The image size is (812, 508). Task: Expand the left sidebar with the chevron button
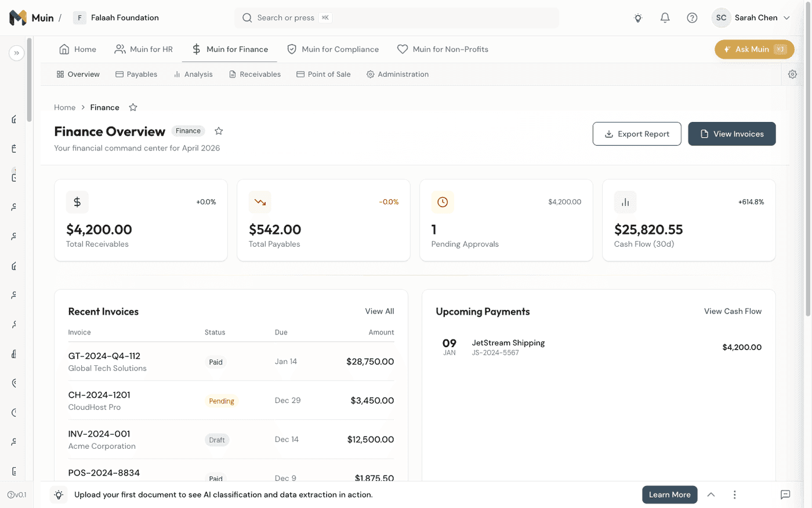[16, 53]
